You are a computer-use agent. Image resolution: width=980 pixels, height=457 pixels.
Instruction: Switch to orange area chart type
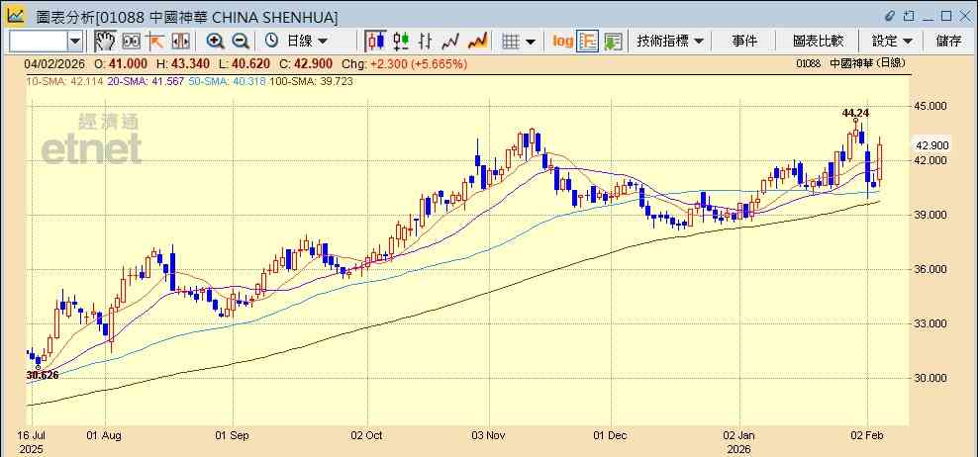click(x=477, y=42)
